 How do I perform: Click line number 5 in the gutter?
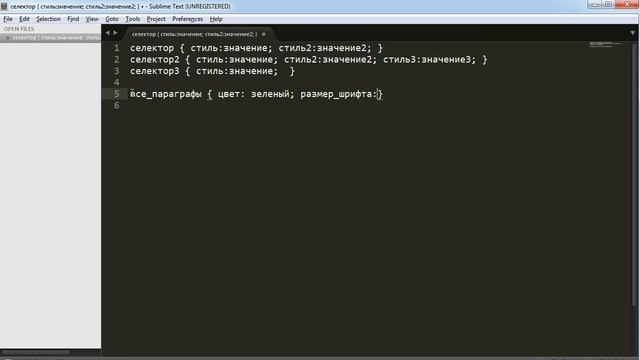pyautogui.click(x=117, y=94)
